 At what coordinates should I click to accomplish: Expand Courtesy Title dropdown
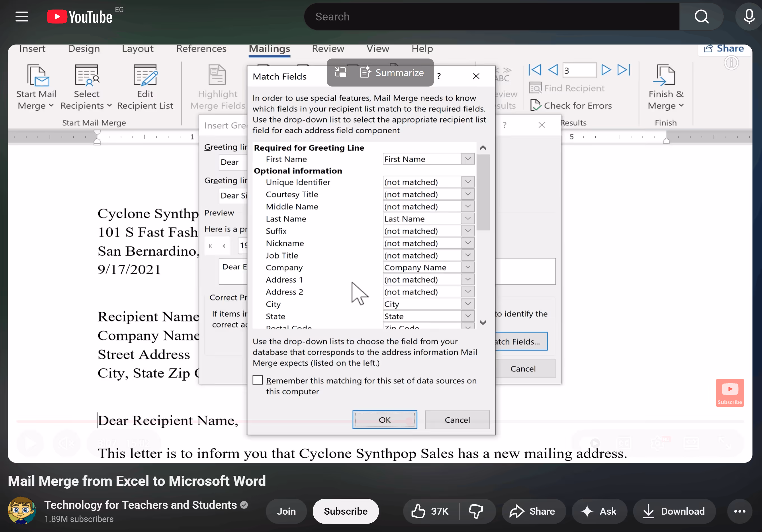pos(468,194)
